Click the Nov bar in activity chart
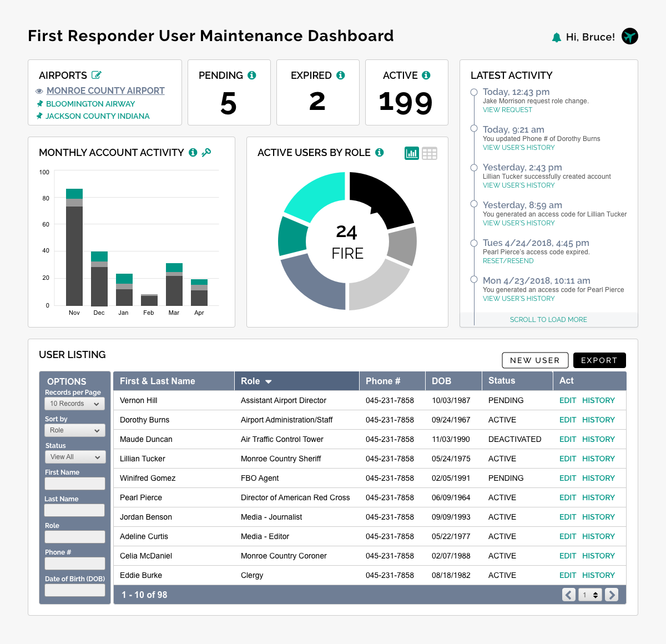 click(x=74, y=247)
